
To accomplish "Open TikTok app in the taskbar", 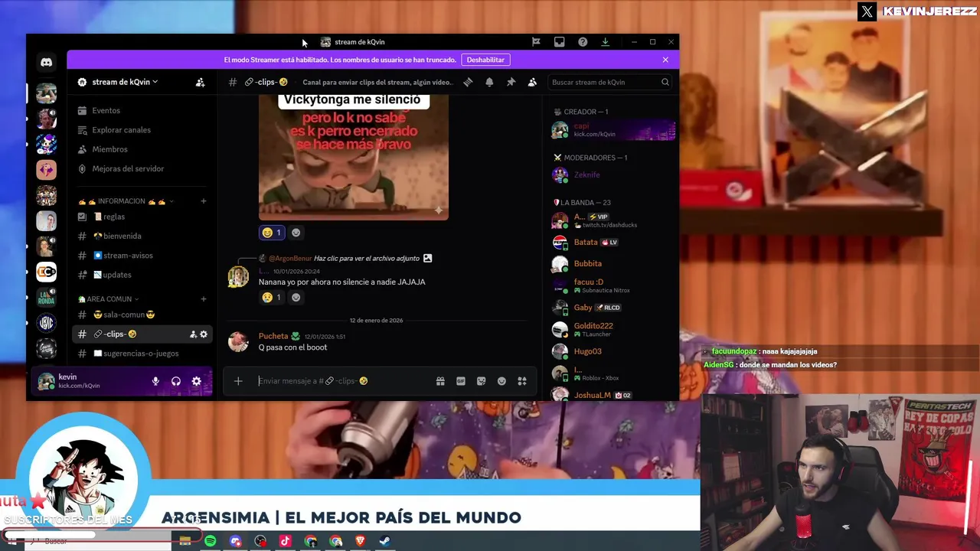I will (x=285, y=541).
